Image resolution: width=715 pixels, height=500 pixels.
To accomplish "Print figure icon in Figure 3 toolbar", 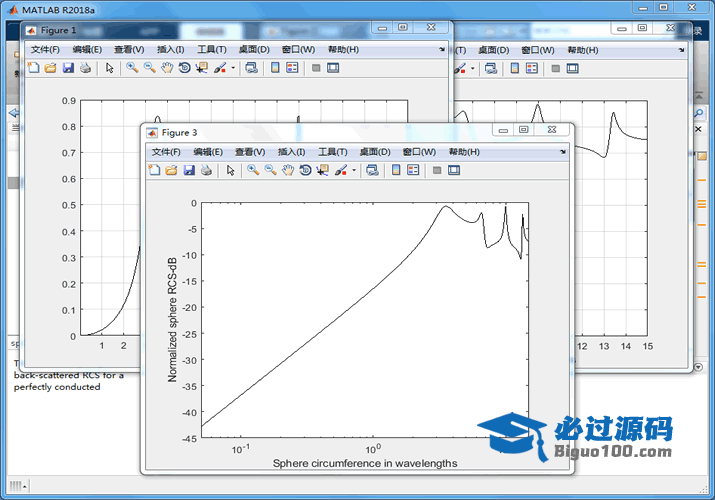I will tap(206, 170).
